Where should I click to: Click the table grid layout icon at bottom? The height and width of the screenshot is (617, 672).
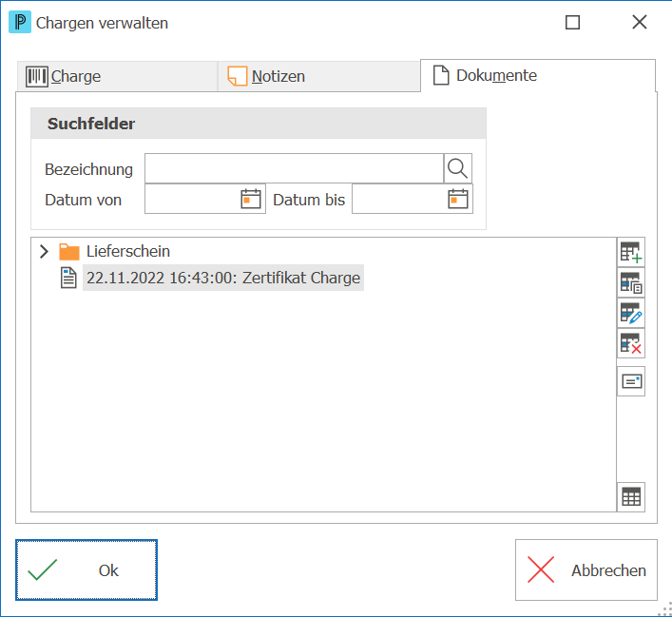tap(631, 497)
